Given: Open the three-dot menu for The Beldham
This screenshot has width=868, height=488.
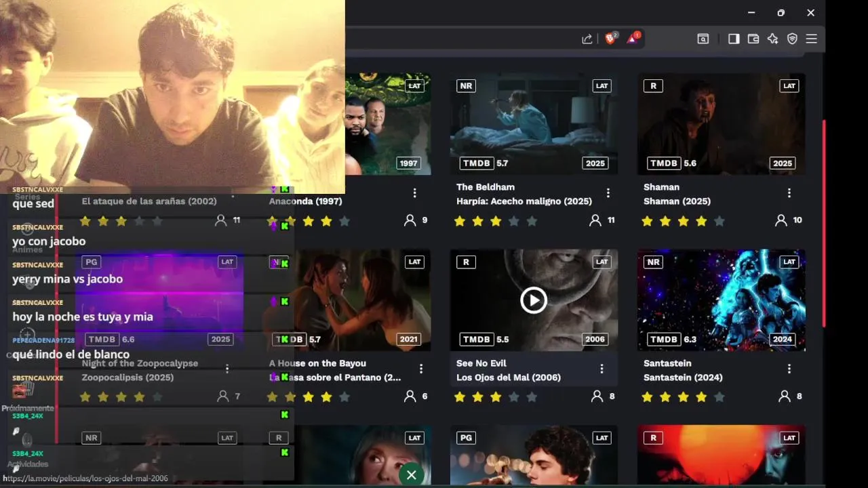Looking at the screenshot, I should click(608, 193).
